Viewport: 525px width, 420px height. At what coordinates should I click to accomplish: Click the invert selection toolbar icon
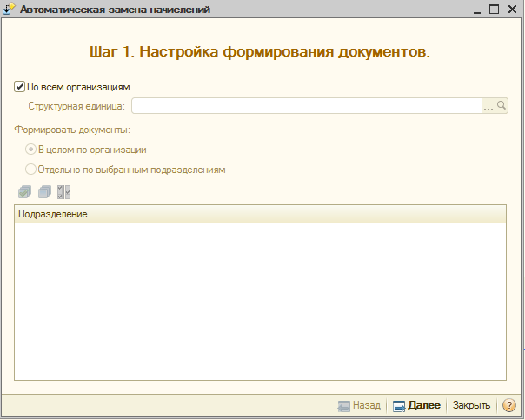(x=63, y=192)
